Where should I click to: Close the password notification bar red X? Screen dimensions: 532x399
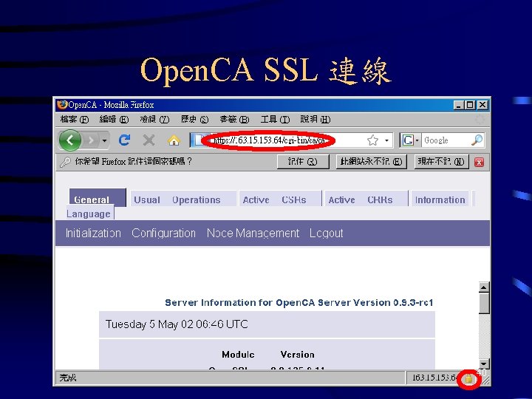[479, 162]
